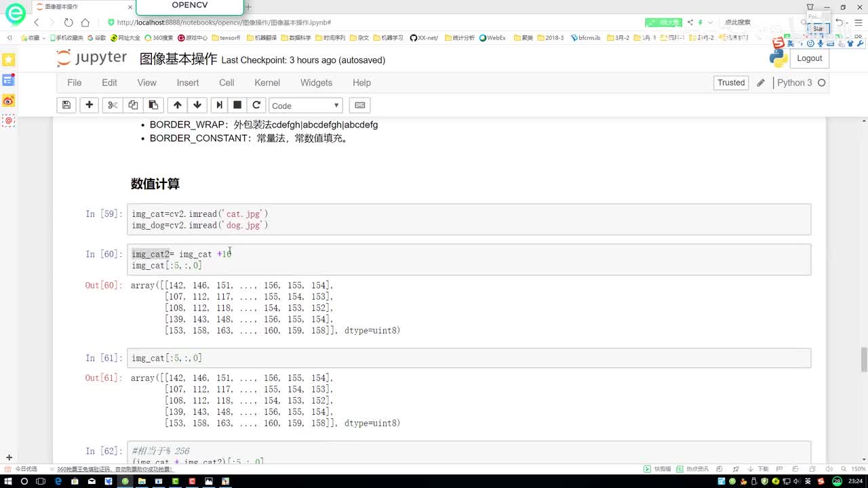
Task: Open the Insert menu
Action: point(188,83)
